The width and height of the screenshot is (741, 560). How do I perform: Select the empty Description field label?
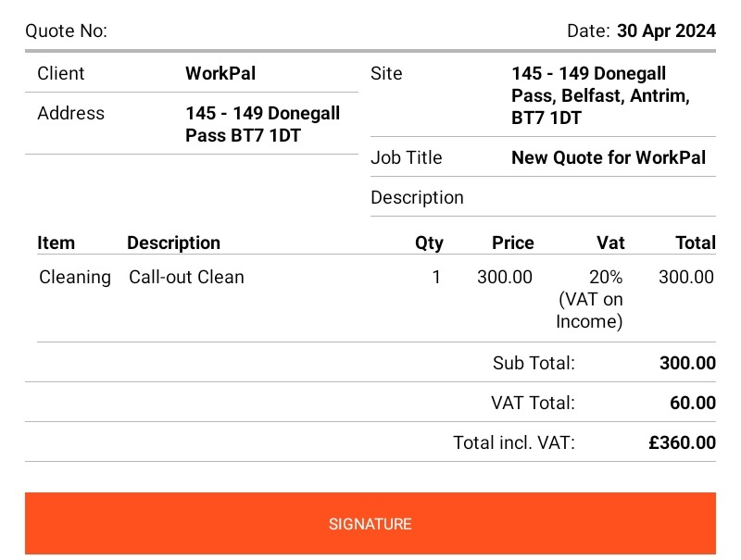(417, 197)
